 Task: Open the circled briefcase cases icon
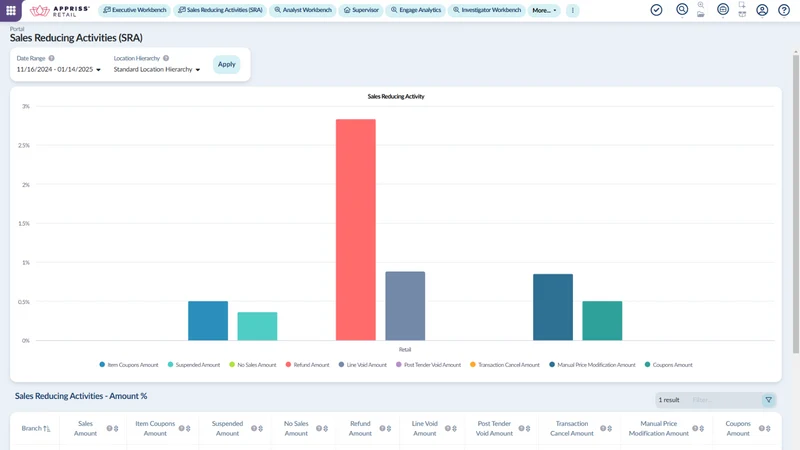722,9
